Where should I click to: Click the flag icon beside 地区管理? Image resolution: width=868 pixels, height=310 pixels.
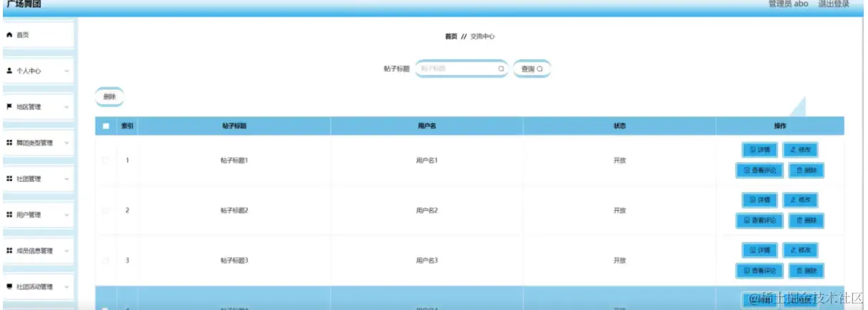tap(9, 106)
